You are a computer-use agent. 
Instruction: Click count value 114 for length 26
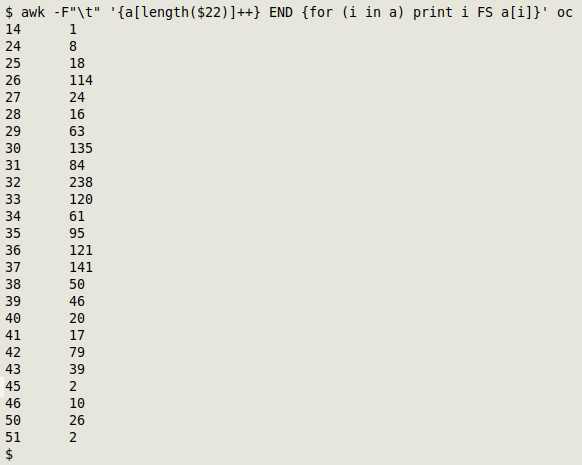click(x=81, y=80)
